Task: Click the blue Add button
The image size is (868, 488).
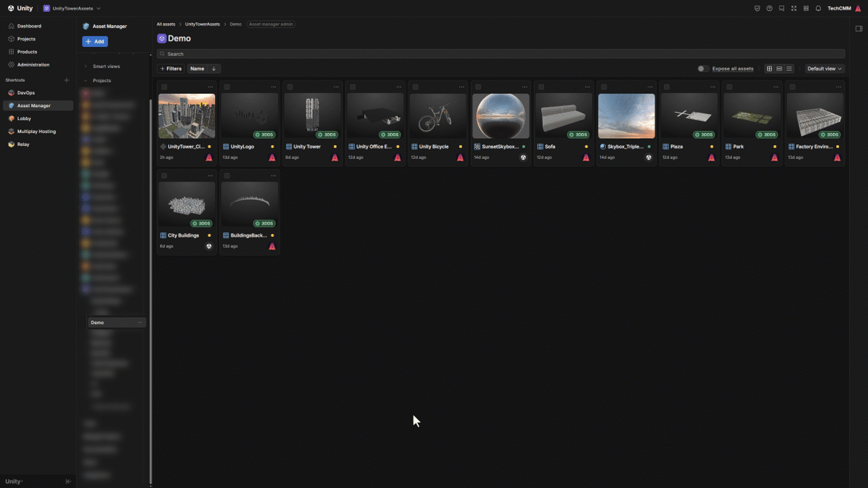Action: (95, 41)
